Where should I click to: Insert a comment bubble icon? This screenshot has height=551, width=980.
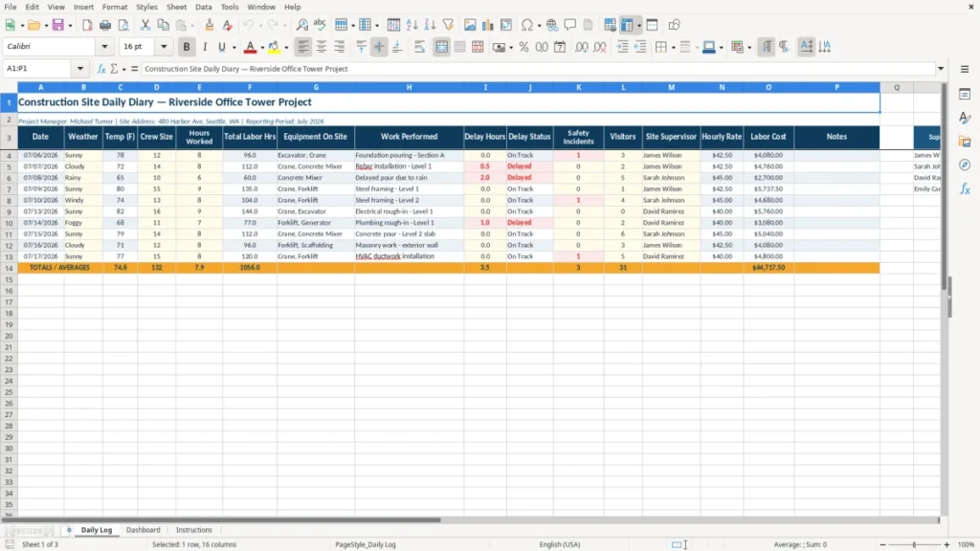[570, 25]
